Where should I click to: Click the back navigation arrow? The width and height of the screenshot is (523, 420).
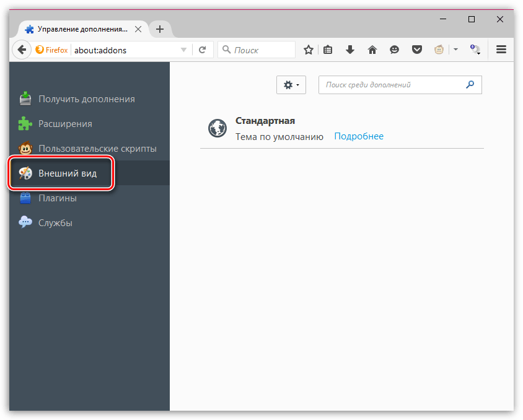coord(22,50)
